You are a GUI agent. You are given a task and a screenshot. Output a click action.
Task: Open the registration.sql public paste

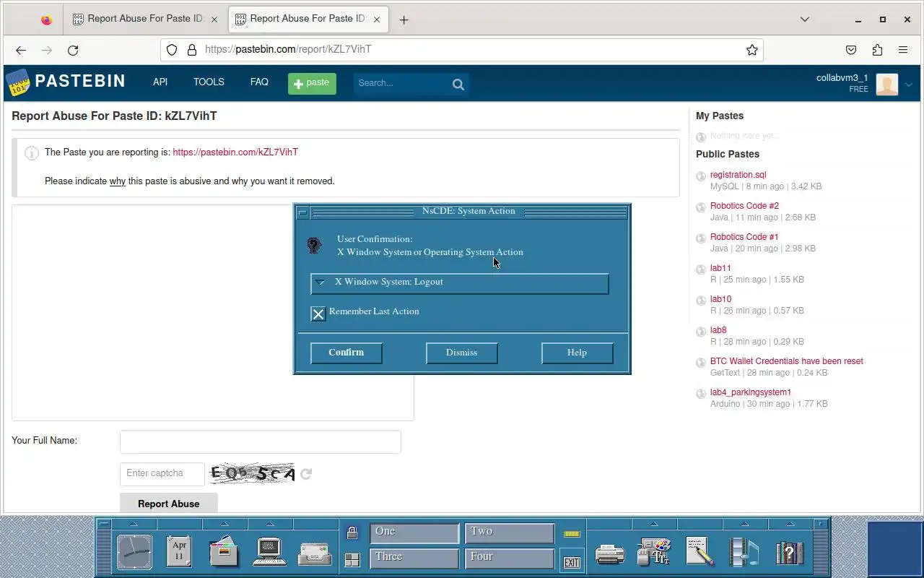(738, 175)
